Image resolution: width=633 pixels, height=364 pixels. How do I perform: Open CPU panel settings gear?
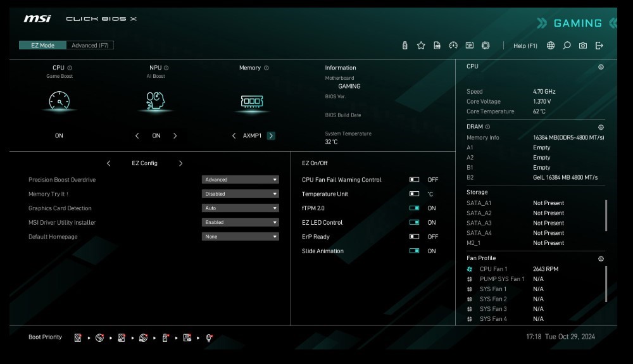[x=601, y=67]
